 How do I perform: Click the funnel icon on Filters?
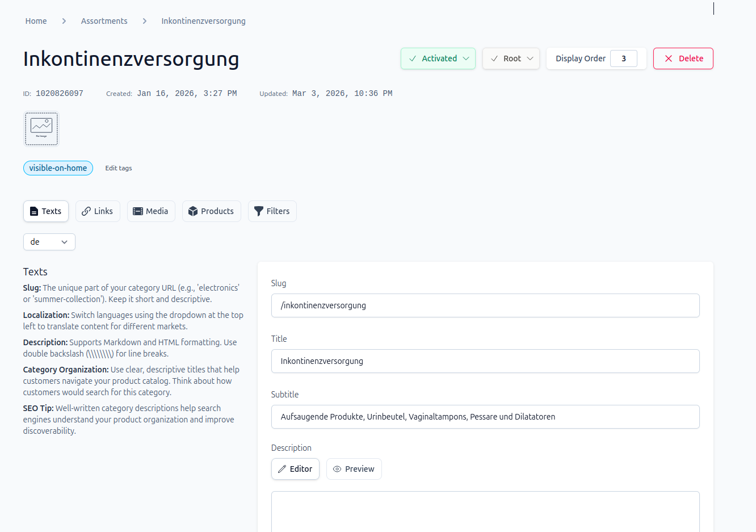point(259,211)
